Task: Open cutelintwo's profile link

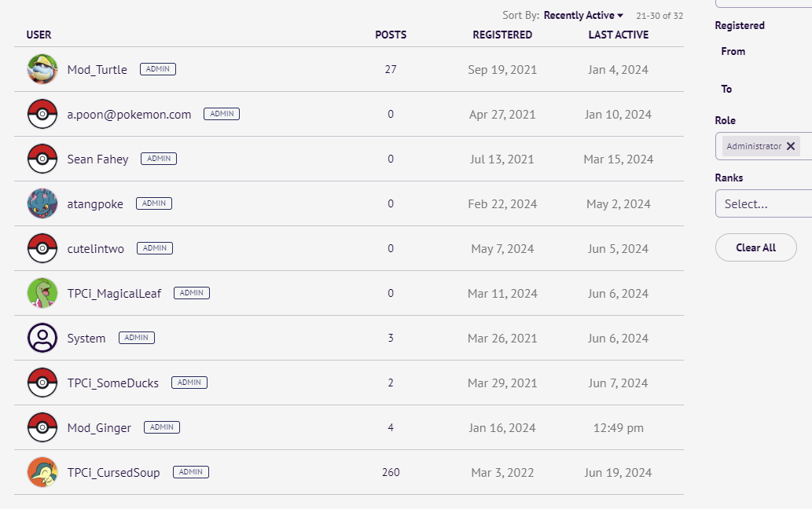Action: point(96,249)
